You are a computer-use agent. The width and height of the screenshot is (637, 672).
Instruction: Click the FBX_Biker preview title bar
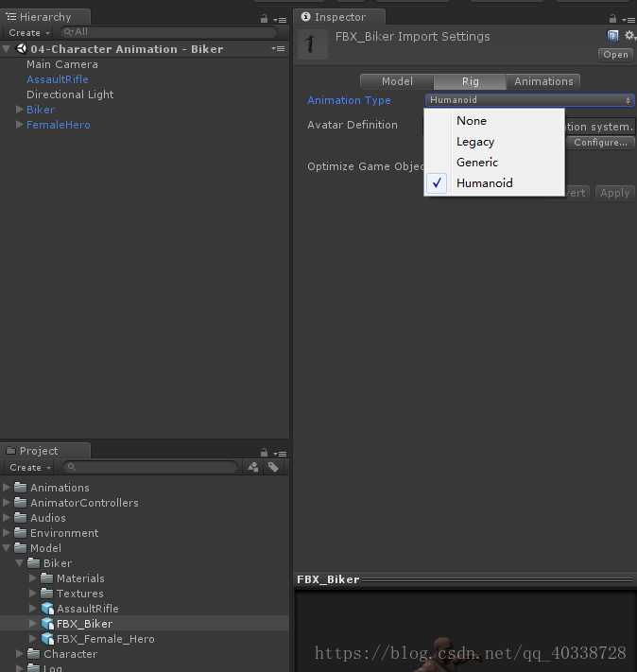pos(465,579)
